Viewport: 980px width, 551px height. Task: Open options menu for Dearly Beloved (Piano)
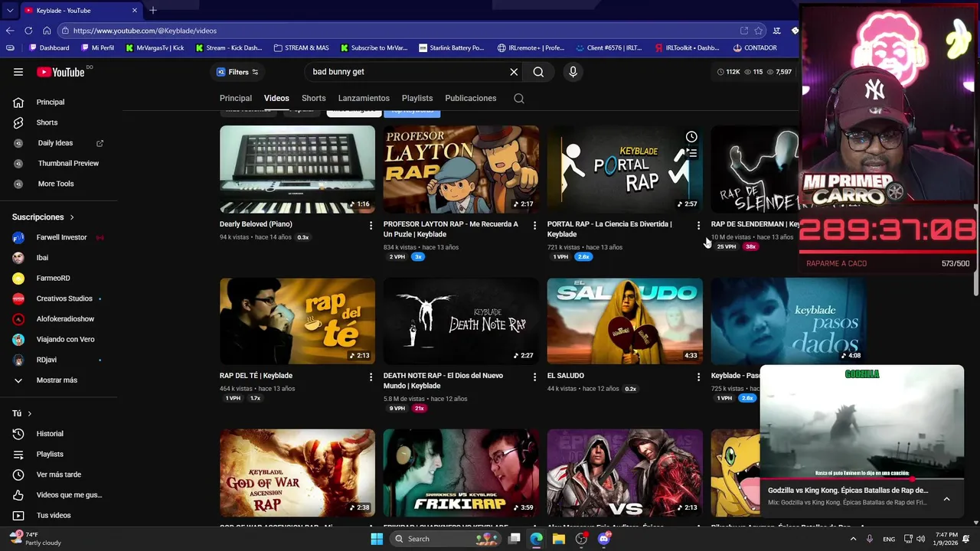pyautogui.click(x=371, y=226)
